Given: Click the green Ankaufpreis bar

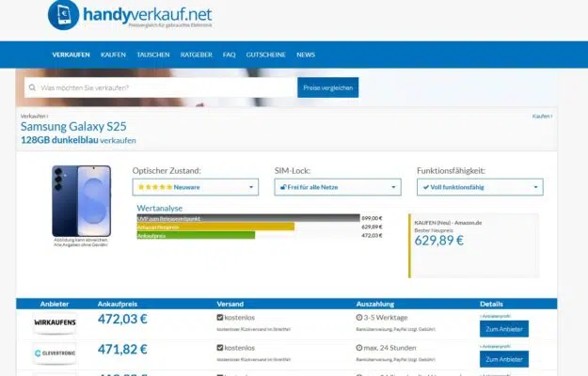Looking at the screenshot, I should (x=196, y=236).
